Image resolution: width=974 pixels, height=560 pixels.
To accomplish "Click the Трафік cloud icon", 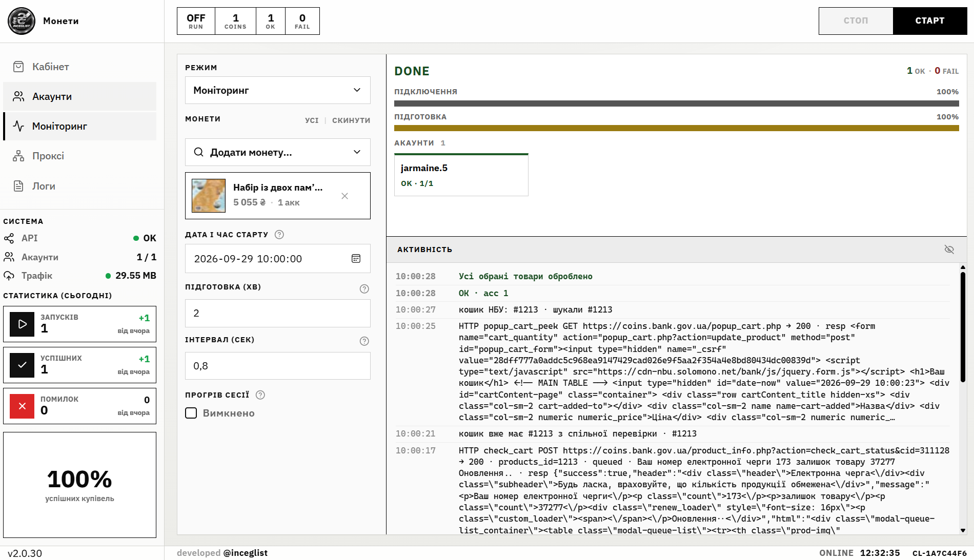I will [x=9, y=276].
